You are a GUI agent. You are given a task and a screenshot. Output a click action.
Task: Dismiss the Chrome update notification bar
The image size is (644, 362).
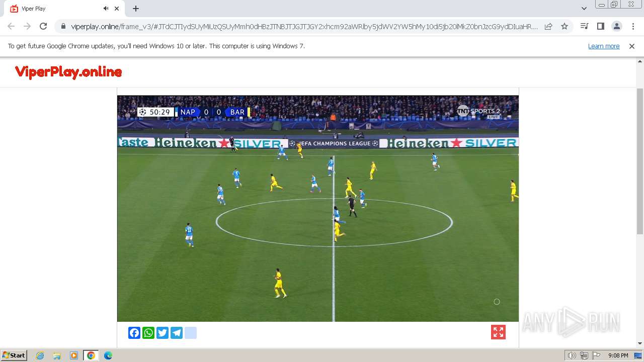coord(632,46)
